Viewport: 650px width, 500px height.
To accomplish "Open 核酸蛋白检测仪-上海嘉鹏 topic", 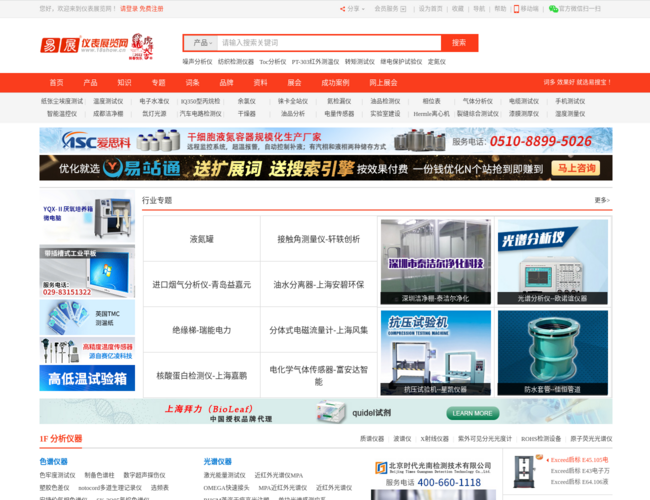I will [202, 376].
